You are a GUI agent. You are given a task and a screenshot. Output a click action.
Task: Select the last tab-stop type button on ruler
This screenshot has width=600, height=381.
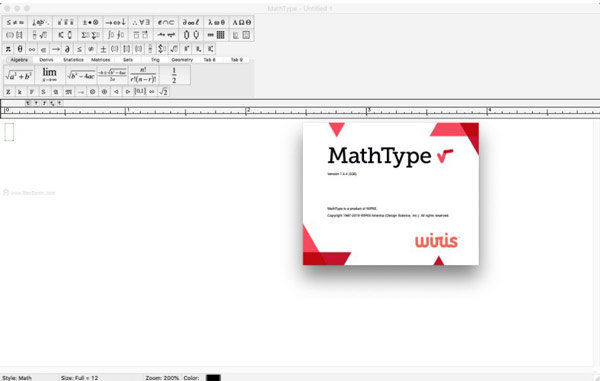(x=60, y=103)
